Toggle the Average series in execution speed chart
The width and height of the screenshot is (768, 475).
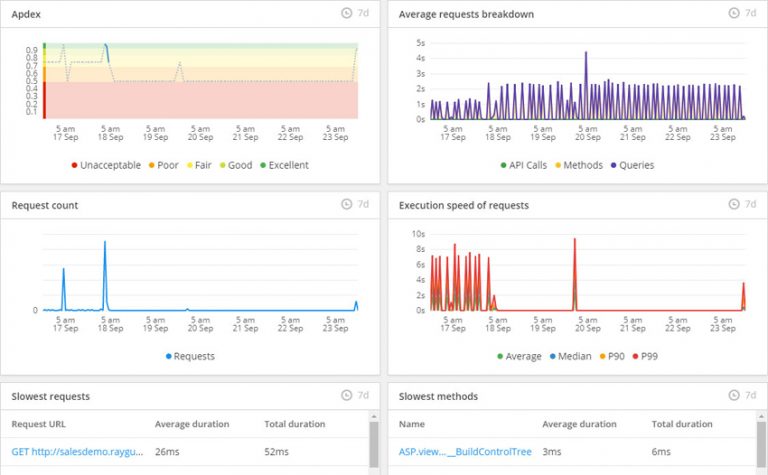(519, 356)
